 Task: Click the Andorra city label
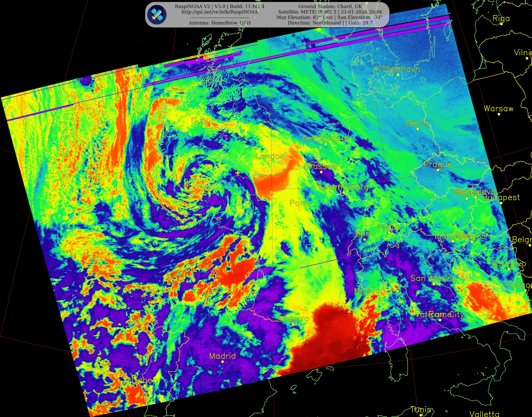(293, 319)
